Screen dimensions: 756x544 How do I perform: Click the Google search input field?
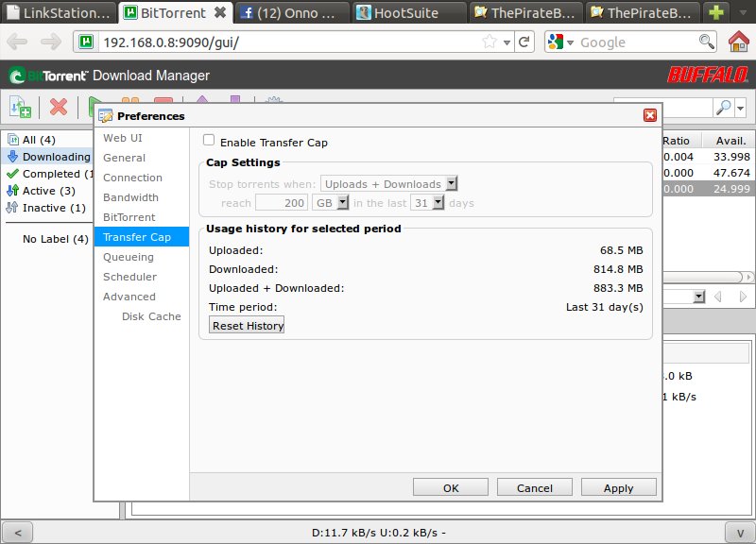pos(637,42)
